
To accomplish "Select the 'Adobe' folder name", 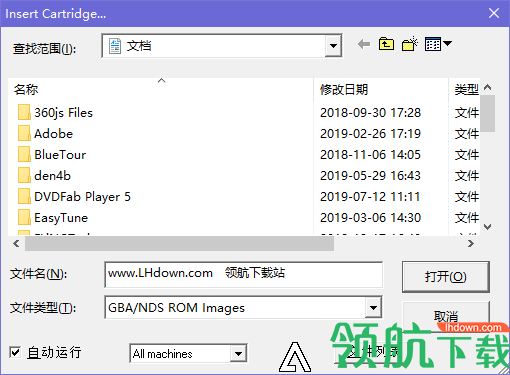I will (x=53, y=134).
